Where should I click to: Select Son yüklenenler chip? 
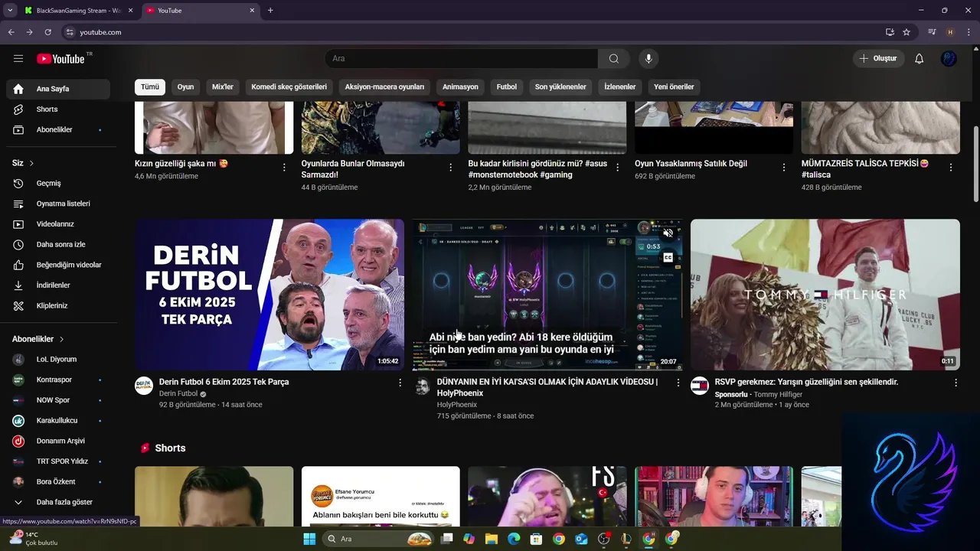(560, 87)
